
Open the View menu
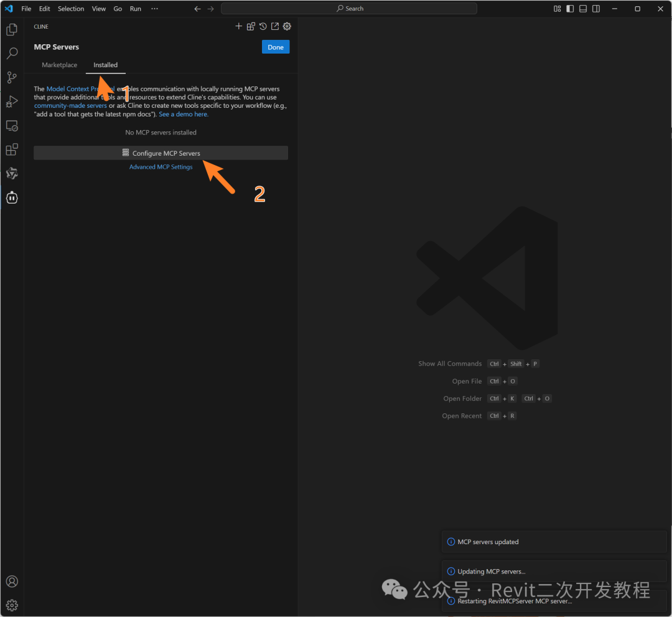pyautogui.click(x=98, y=9)
